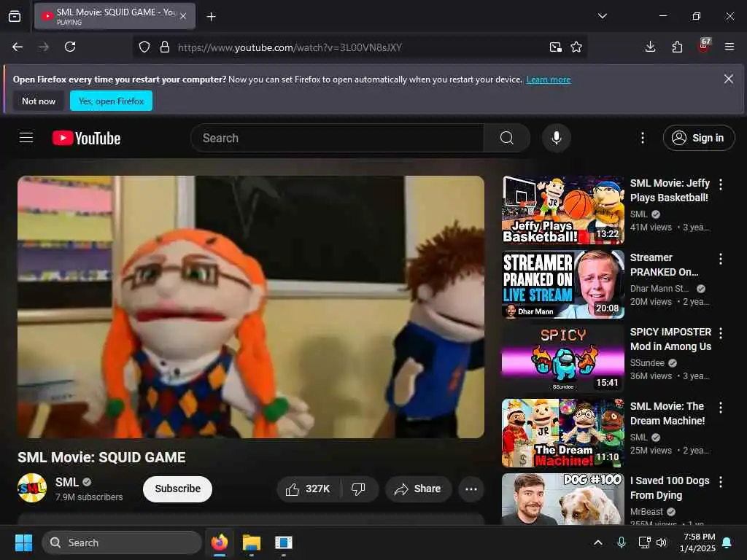Open SPICY IMPOSTER Mod in Among Us title

pos(671,339)
